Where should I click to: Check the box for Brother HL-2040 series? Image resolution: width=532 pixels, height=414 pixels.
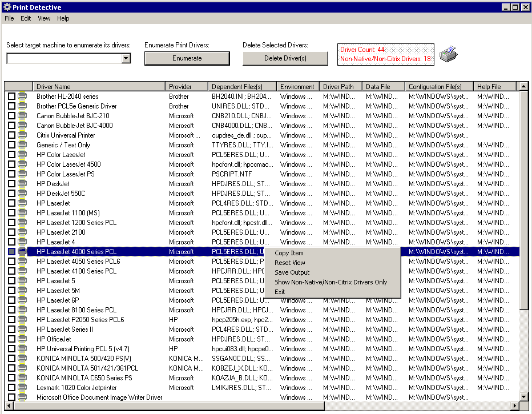tap(11, 97)
